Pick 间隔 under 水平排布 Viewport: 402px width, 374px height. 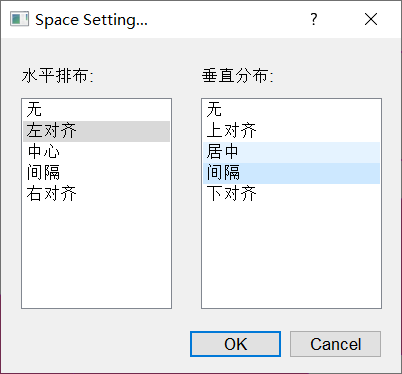click(x=96, y=173)
